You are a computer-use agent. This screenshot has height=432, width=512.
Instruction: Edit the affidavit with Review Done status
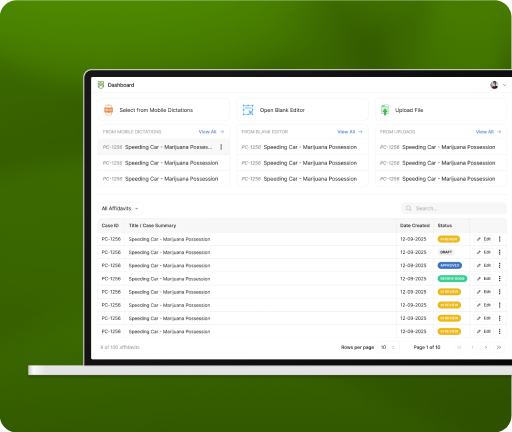484,279
